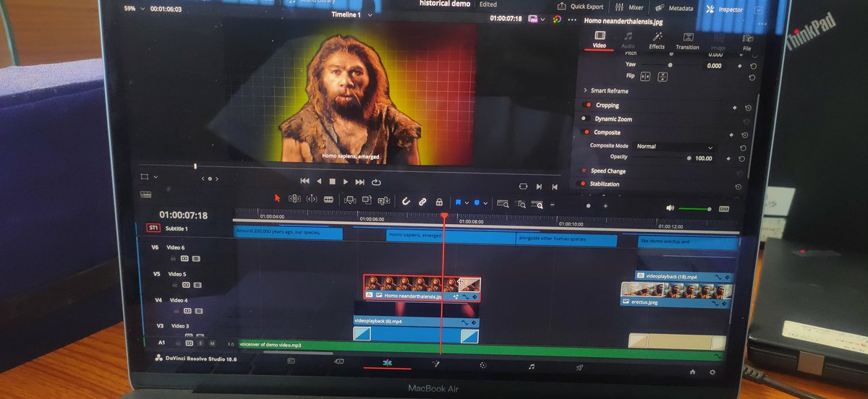Click the Detail Zoom icon
868x399 pixels.
[x=520, y=205]
